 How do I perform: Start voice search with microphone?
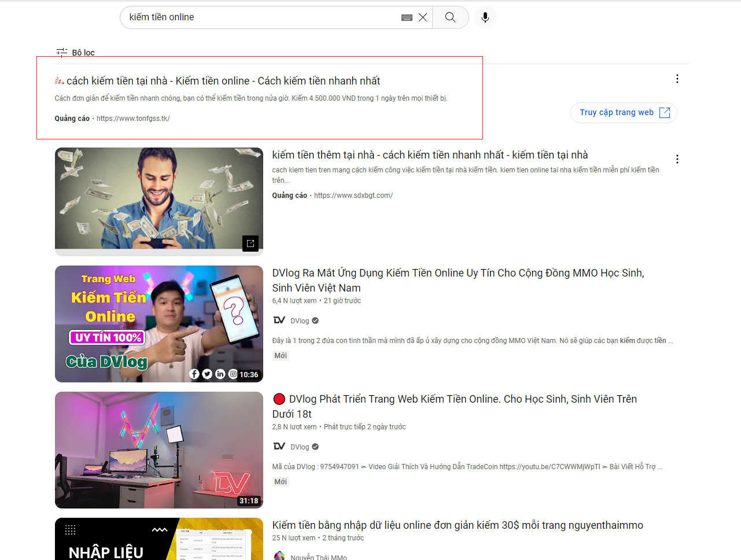pos(485,17)
